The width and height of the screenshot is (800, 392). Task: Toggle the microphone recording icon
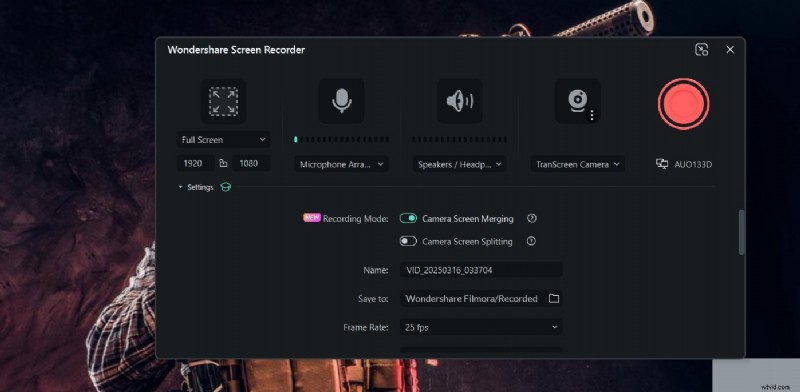tap(341, 101)
